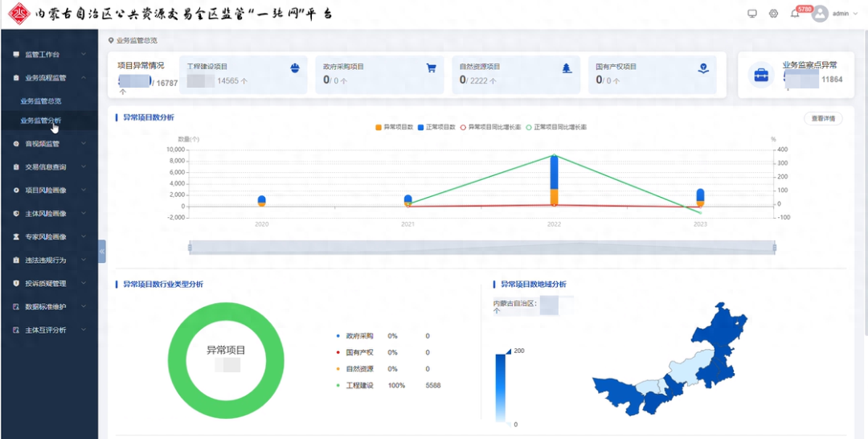
Task: Select 业务监管总览 in the sidebar
Action: click(41, 101)
